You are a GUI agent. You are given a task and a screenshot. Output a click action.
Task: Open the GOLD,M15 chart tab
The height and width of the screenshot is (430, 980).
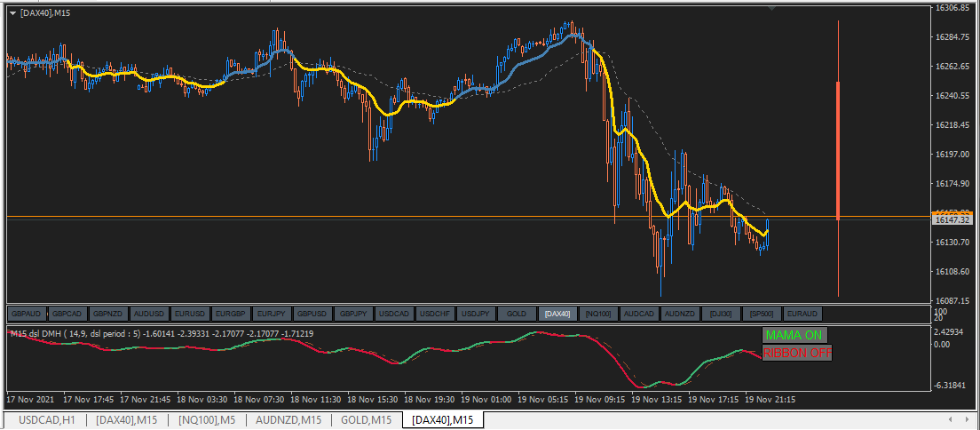[x=367, y=420]
